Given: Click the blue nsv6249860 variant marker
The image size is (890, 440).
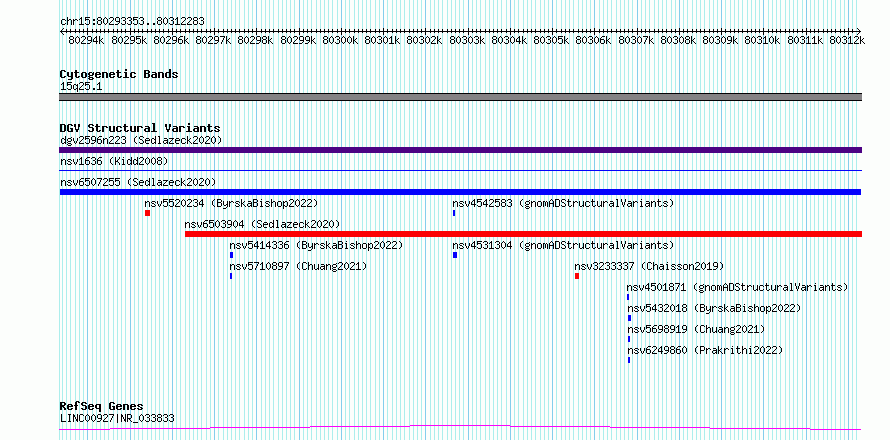Looking at the screenshot, I should 629,360.
